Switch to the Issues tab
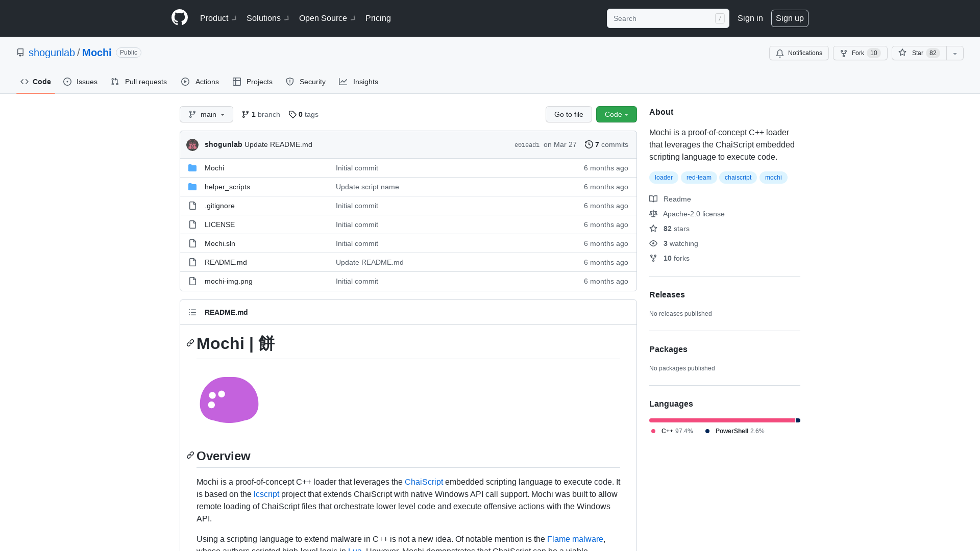 coord(81,82)
